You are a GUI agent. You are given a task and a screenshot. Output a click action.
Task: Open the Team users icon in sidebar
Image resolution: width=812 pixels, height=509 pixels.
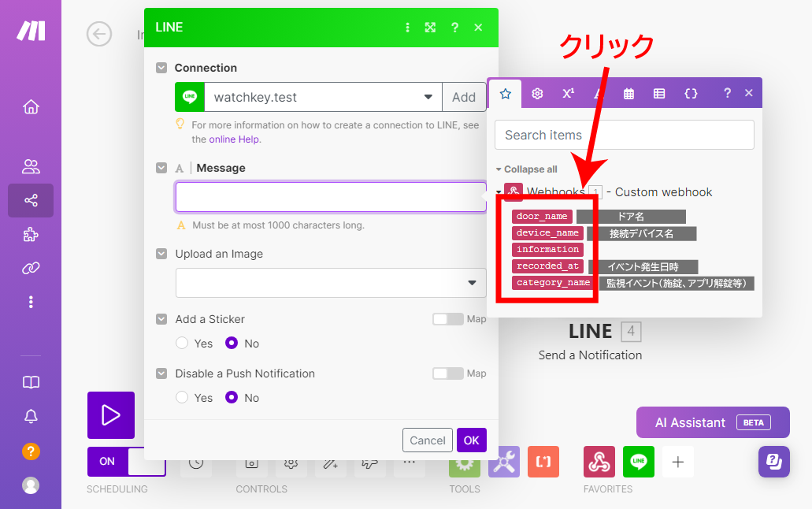coord(31,166)
